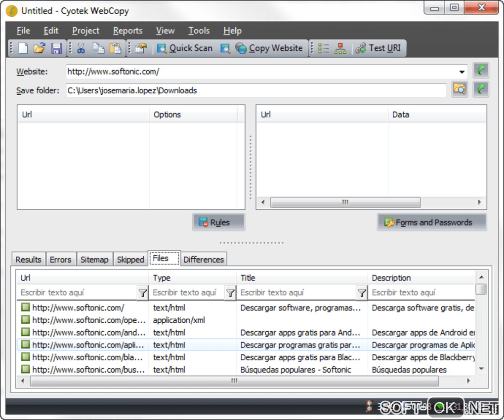504x420 pixels.
Task: Switch to the Sitemap tab
Action: 94,260
